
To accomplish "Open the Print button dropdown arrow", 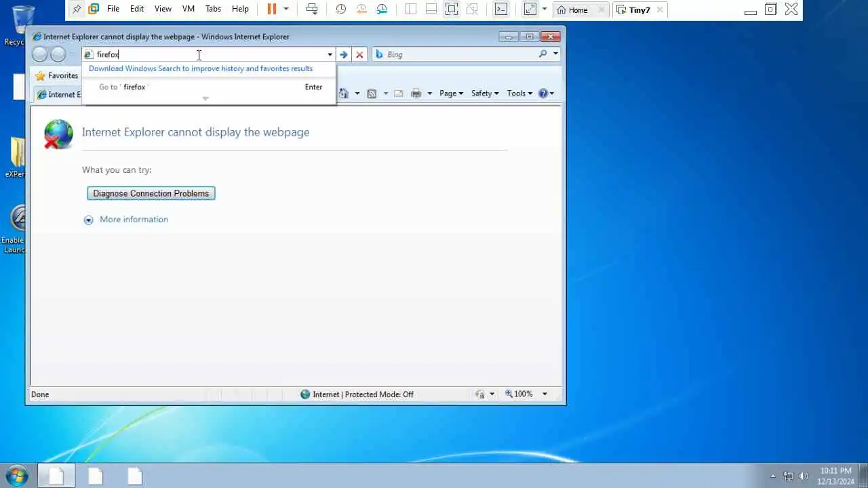I will pyautogui.click(x=429, y=94).
